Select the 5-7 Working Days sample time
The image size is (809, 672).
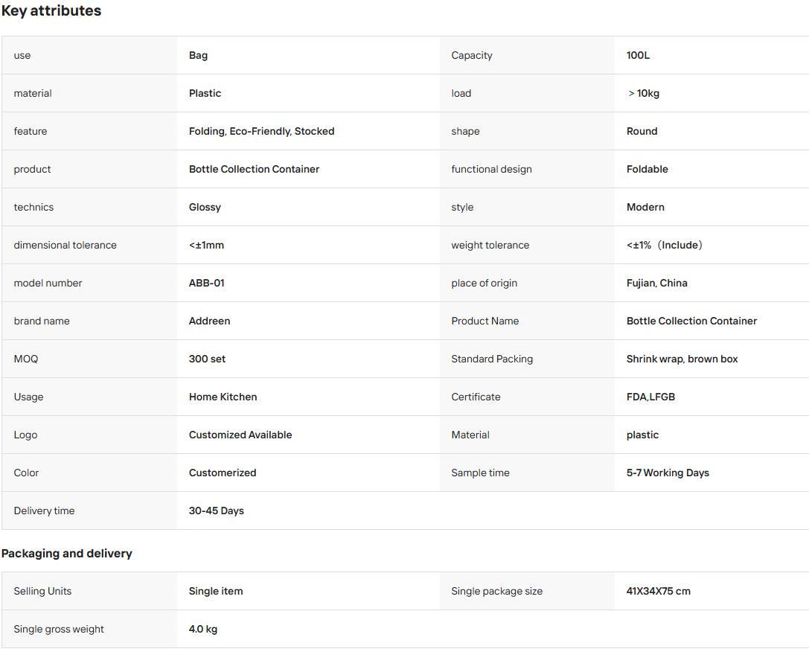coord(668,473)
